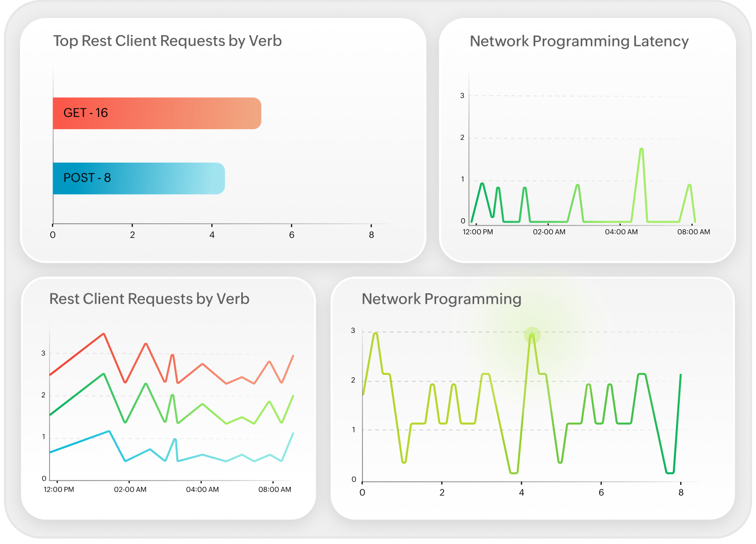This screenshot has height=544, width=756.
Task: Click x-axis value 8 in Network Programming chart
Action: point(681,492)
